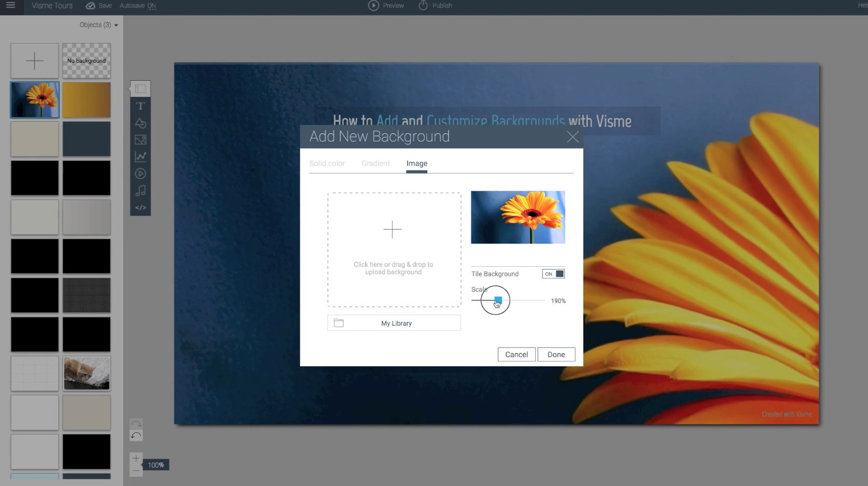The width and height of the screenshot is (868, 486).
Task: Open the Audio music tool
Action: 141,191
